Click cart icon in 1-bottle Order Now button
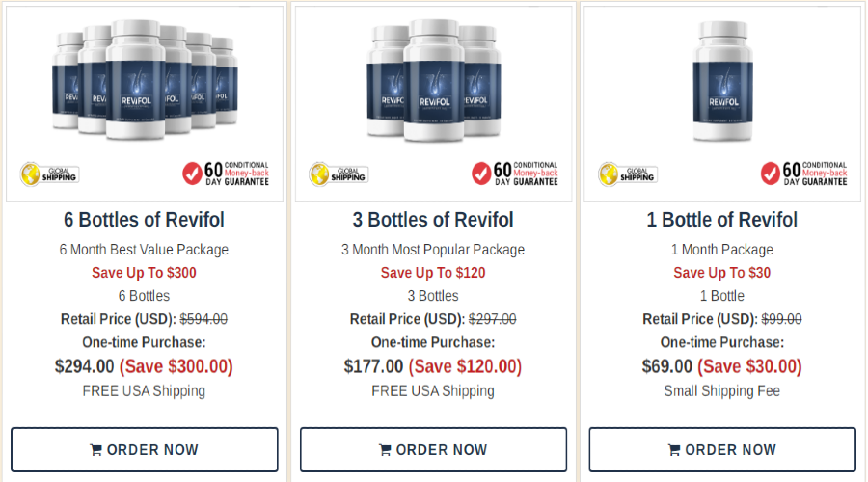Screen dimensions: 868x482 pos(674,450)
